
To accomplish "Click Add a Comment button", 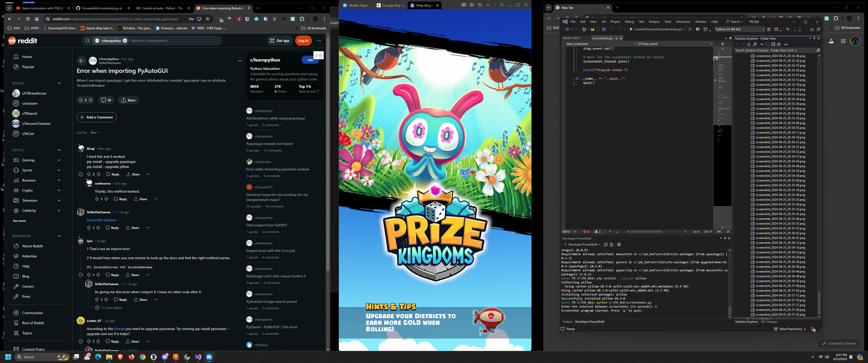I will pyautogui.click(x=97, y=117).
